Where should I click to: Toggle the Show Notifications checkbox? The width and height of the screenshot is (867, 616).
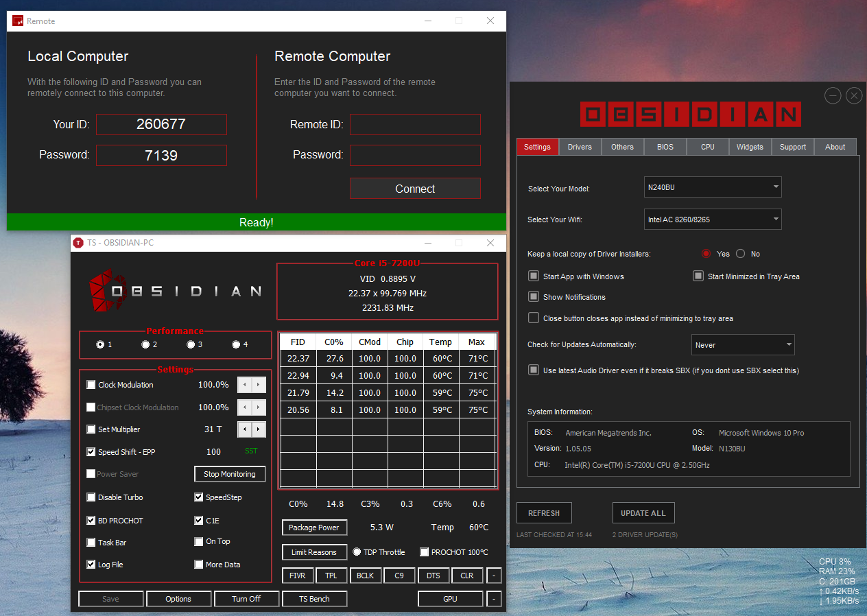pyautogui.click(x=533, y=297)
